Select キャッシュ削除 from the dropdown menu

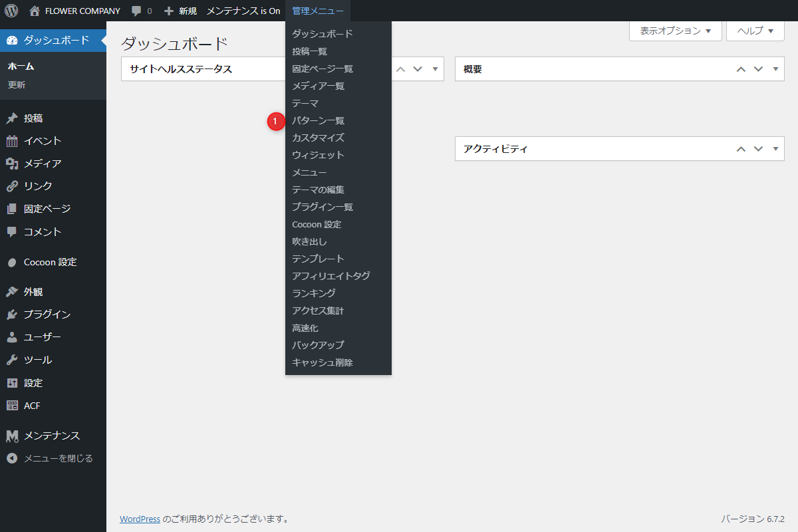pos(338,362)
